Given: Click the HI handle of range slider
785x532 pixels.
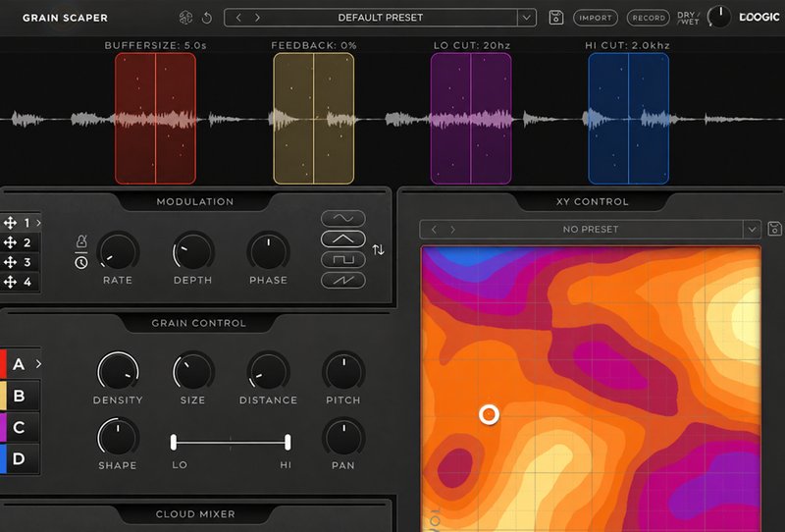Looking at the screenshot, I should click(x=288, y=443).
